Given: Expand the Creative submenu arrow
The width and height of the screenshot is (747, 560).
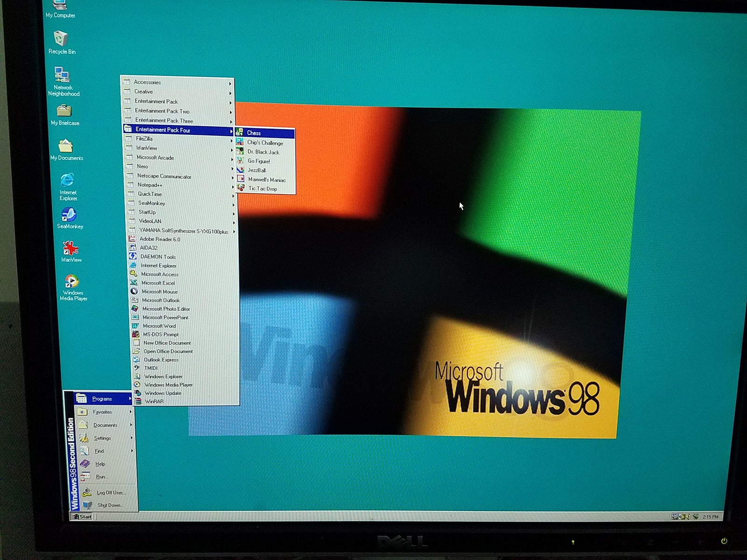Looking at the screenshot, I should [230, 93].
